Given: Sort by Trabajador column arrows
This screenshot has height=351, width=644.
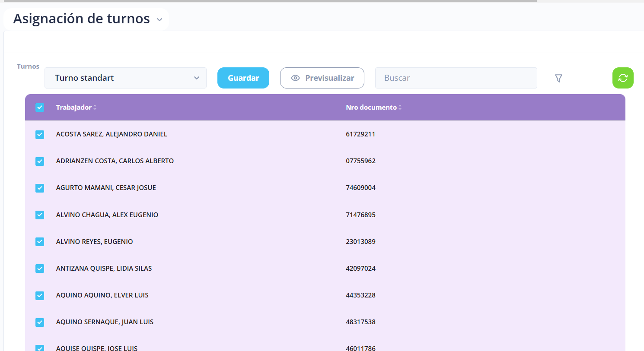Looking at the screenshot, I should (x=95, y=108).
